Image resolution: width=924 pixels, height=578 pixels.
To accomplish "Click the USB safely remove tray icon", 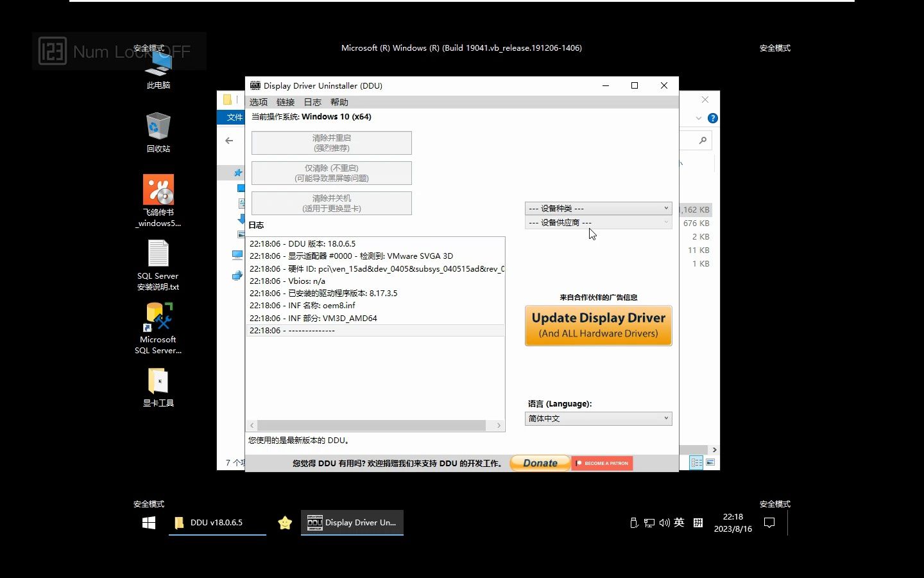I will click(x=633, y=523).
